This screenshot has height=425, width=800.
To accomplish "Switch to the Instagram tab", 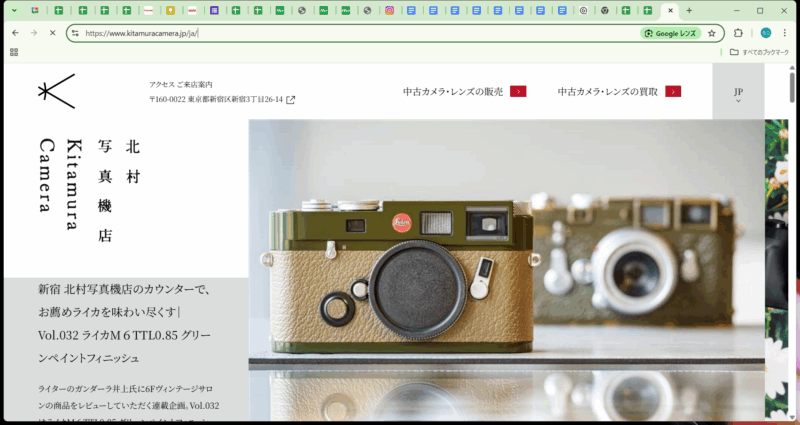I will [x=389, y=10].
